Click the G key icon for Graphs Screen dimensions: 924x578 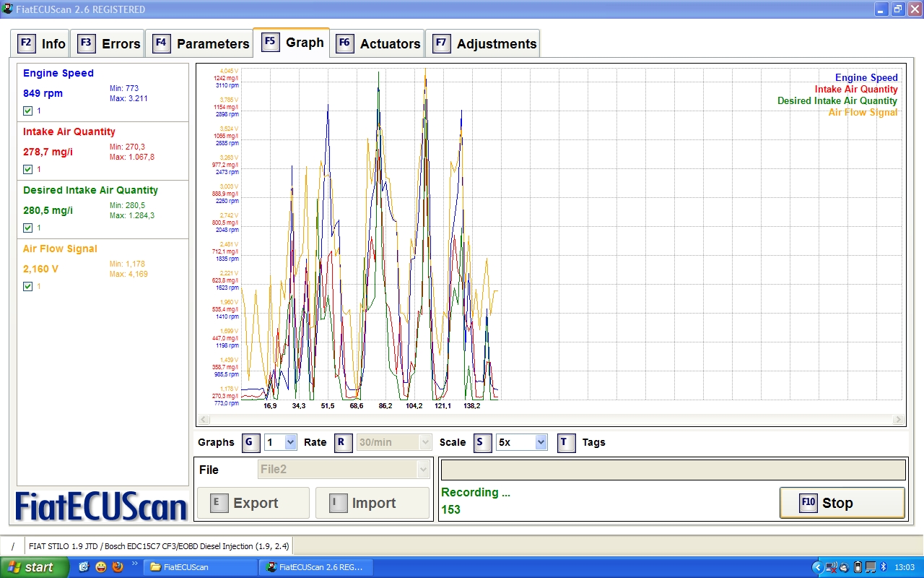point(250,442)
